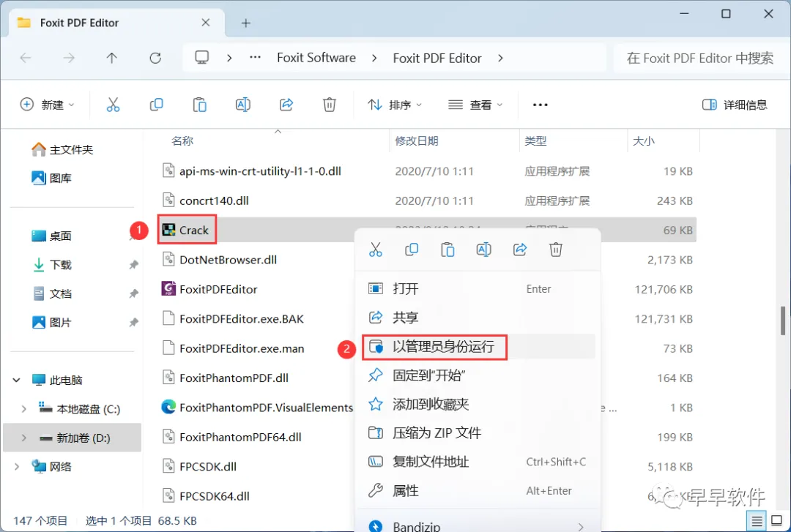Click the Cut icon in the context menu

pyautogui.click(x=375, y=249)
